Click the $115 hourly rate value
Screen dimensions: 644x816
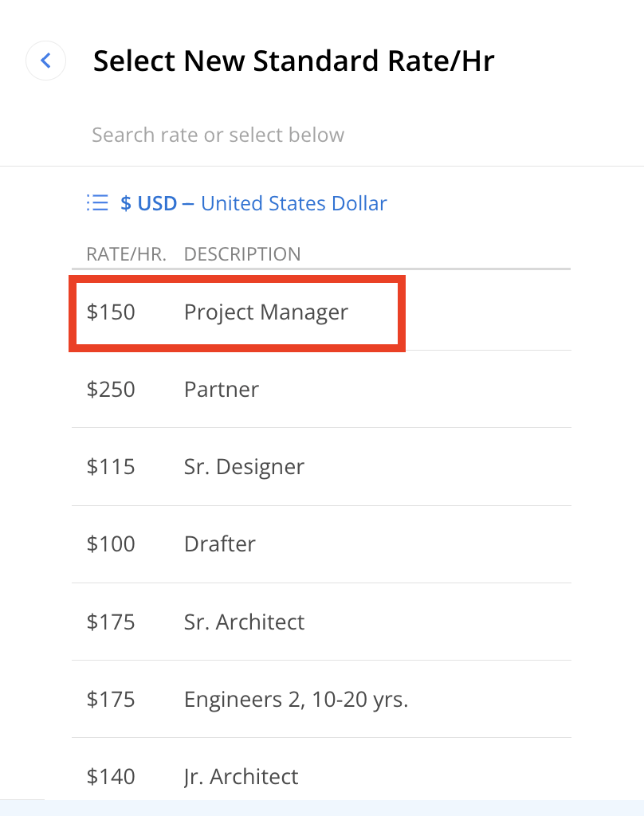(111, 466)
